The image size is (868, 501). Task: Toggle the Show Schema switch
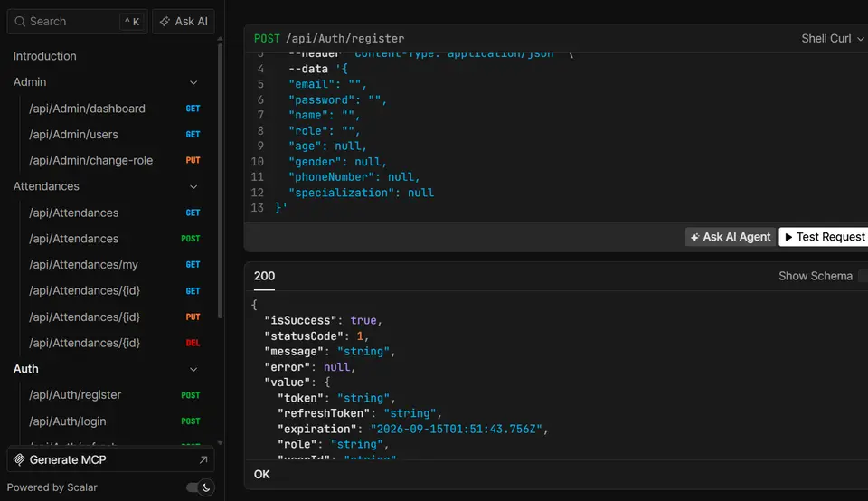[863, 276]
